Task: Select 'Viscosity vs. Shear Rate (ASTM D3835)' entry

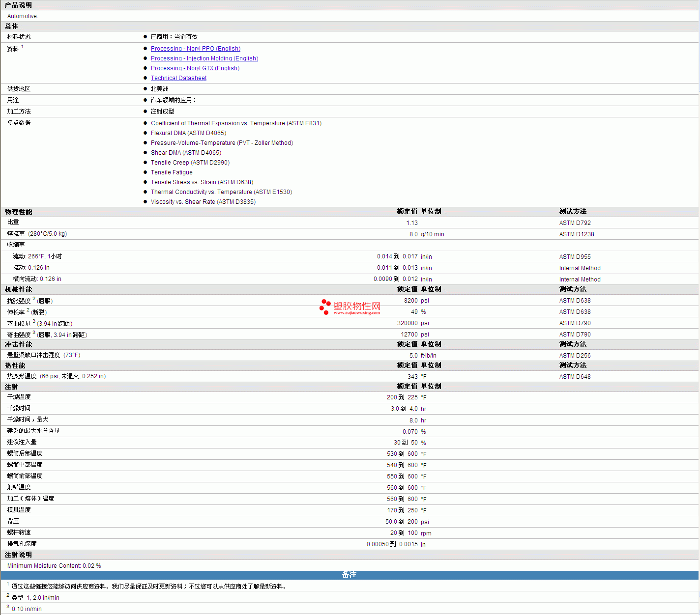Action: pyautogui.click(x=203, y=202)
